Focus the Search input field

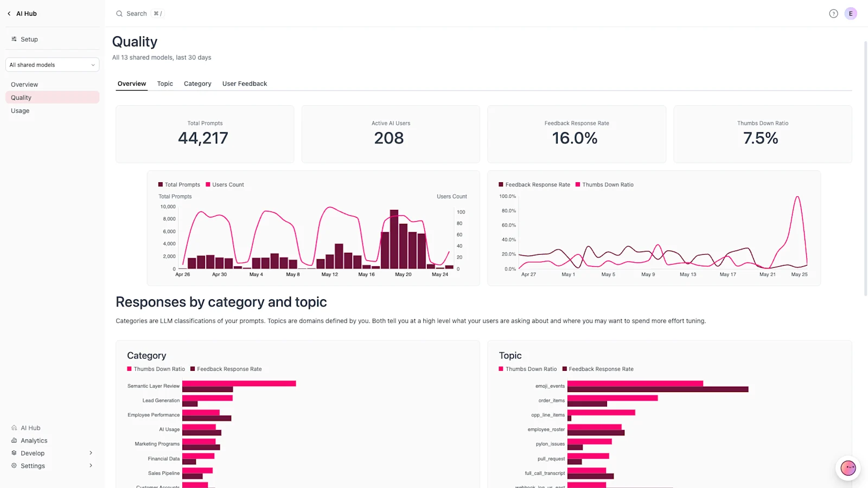click(x=139, y=14)
